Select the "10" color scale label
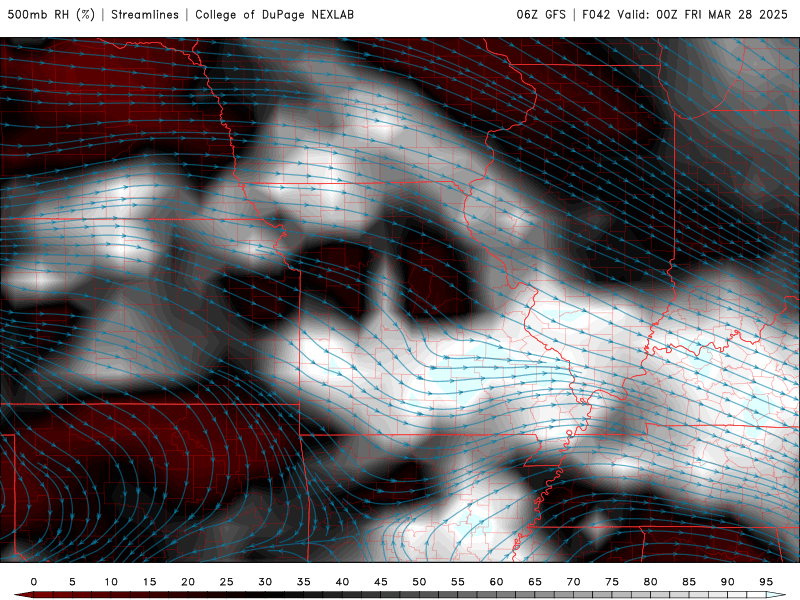 [x=111, y=582]
